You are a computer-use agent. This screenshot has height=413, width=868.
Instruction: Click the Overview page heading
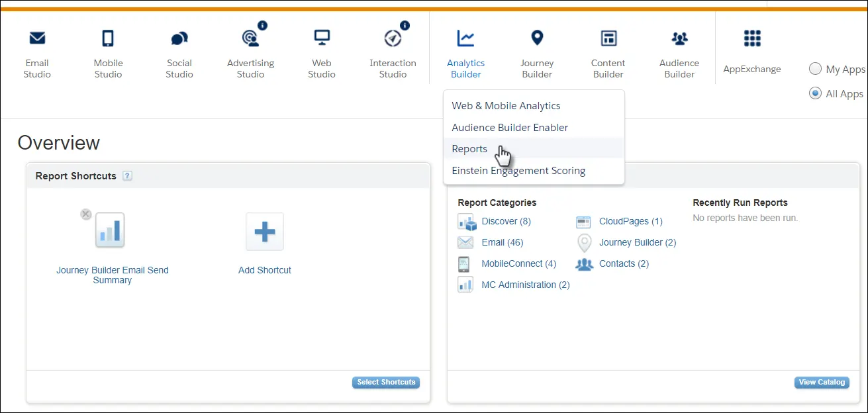click(x=59, y=142)
